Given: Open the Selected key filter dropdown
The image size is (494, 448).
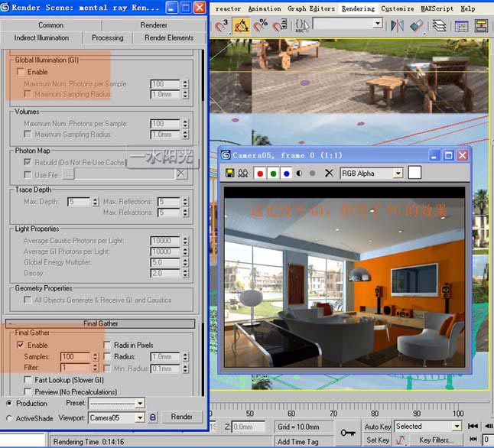Looking at the screenshot, I should tap(457, 426).
